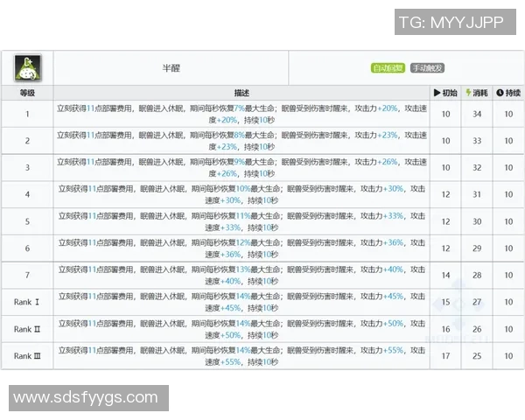Click the play triangle icon beside 初始
Screen dimensions: 525x420
coord(437,93)
